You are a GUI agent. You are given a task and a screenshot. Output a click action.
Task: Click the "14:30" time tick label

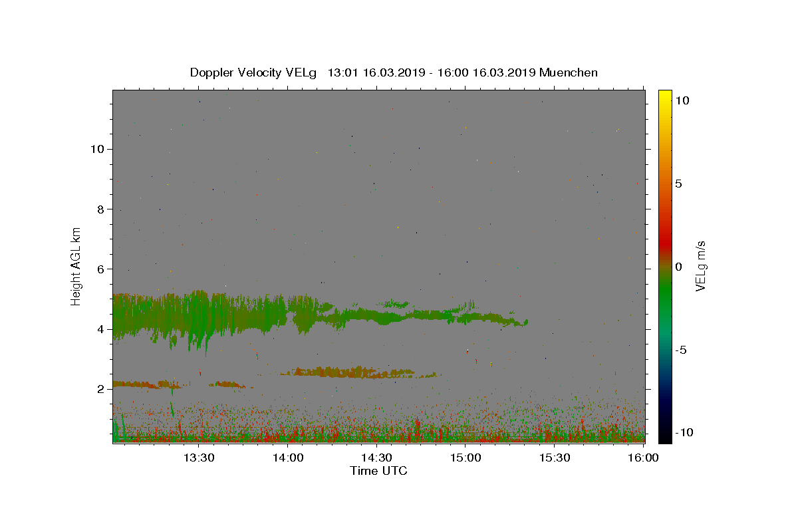click(376, 458)
